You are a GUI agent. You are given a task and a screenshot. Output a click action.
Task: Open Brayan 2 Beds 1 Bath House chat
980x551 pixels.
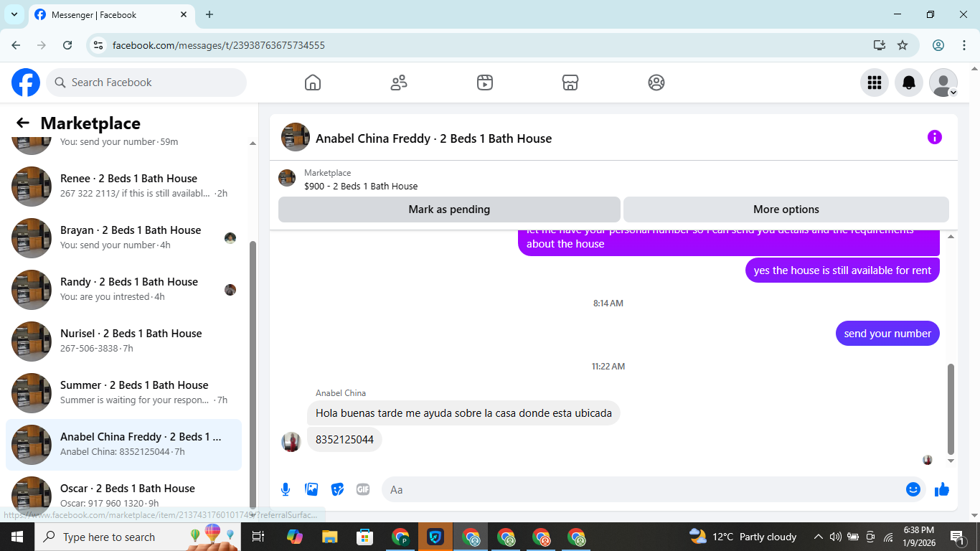123,238
